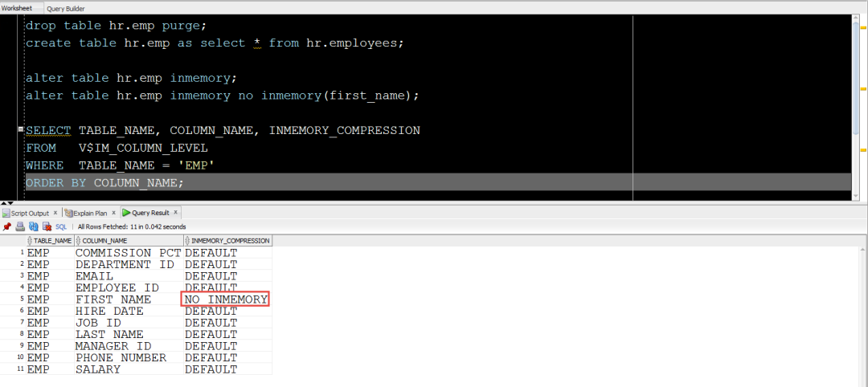Select the MANAGER ID cell
Screen dimensions: 868x387
tap(129, 346)
